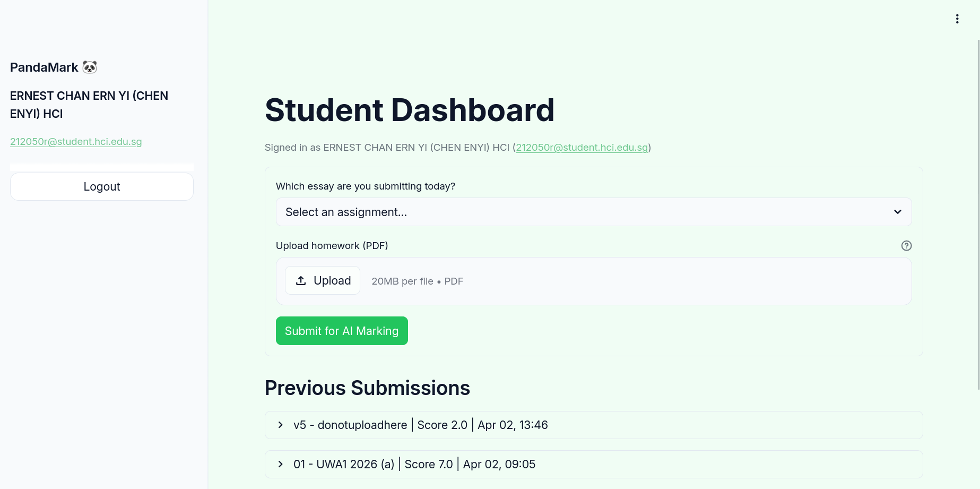
Task: Expand the v5 donotuploadhere submission
Action: (281, 425)
